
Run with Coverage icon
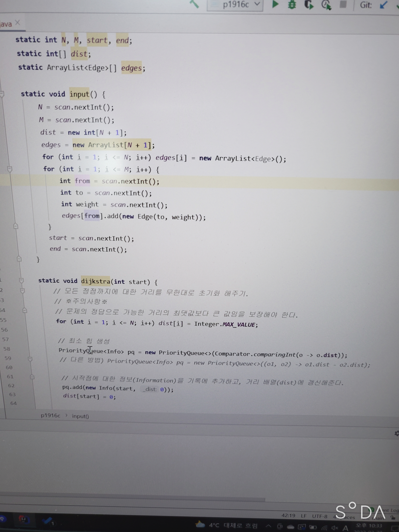[x=309, y=5]
